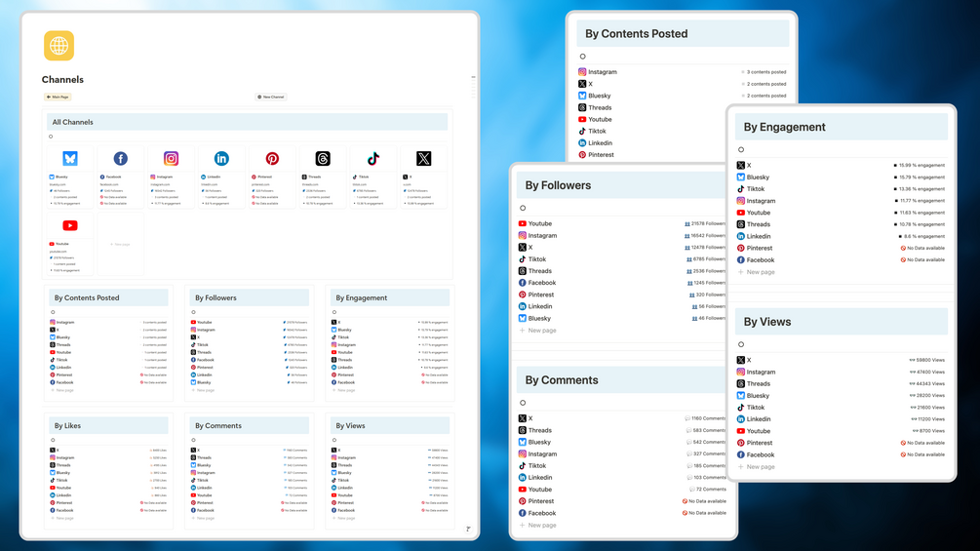Open 'Tiktok' row in enlarged By Engagement panel
The image size is (980, 551).
(842, 188)
